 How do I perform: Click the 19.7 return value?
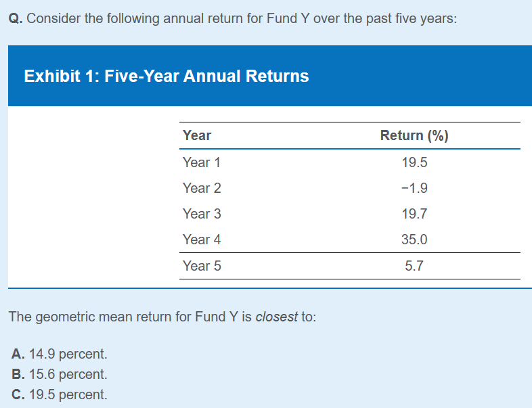click(414, 214)
